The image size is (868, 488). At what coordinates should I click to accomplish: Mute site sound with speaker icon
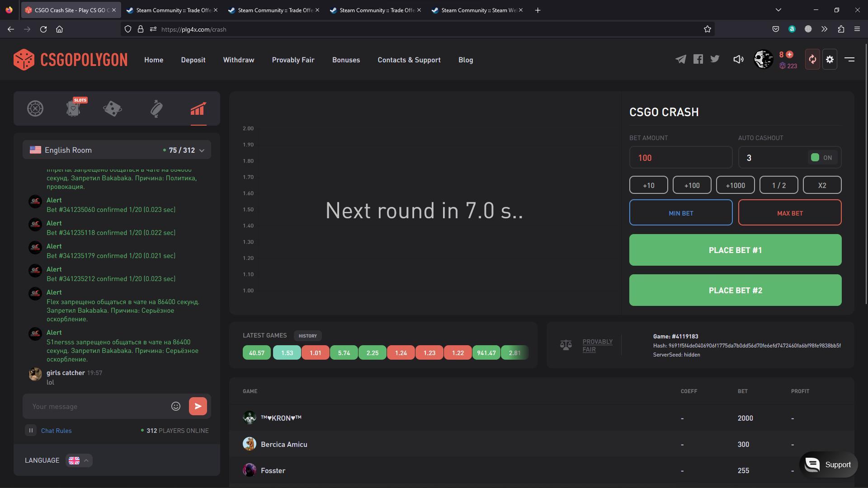(x=738, y=59)
